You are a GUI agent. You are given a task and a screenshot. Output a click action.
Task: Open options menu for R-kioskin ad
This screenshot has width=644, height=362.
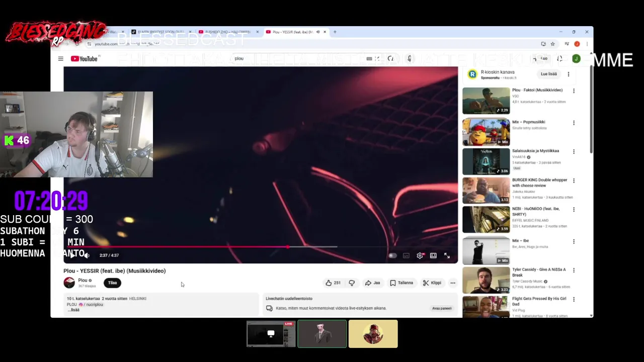569,74
